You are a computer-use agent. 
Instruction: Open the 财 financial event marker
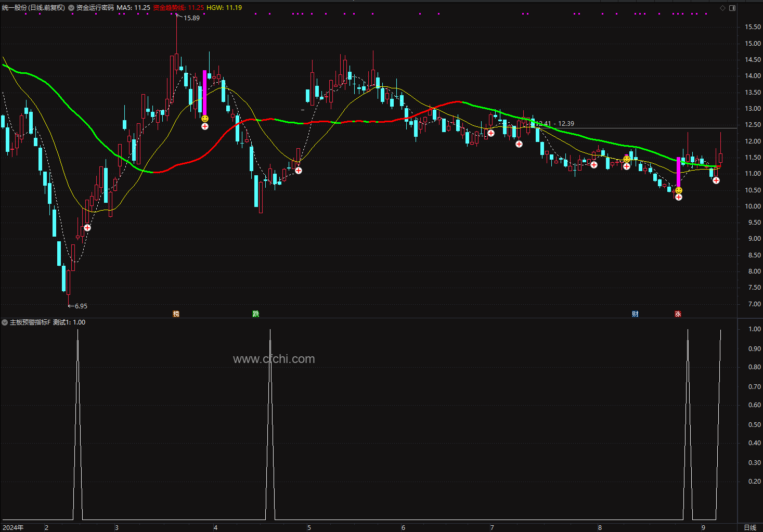point(635,314)
